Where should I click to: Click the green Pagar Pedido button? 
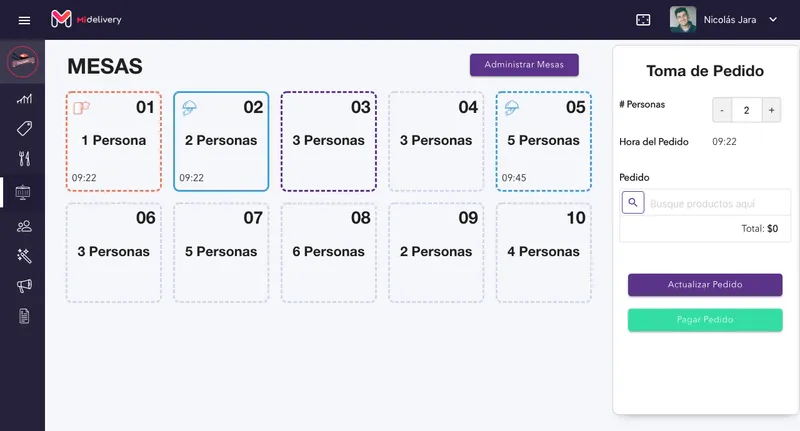coord(705,320)
